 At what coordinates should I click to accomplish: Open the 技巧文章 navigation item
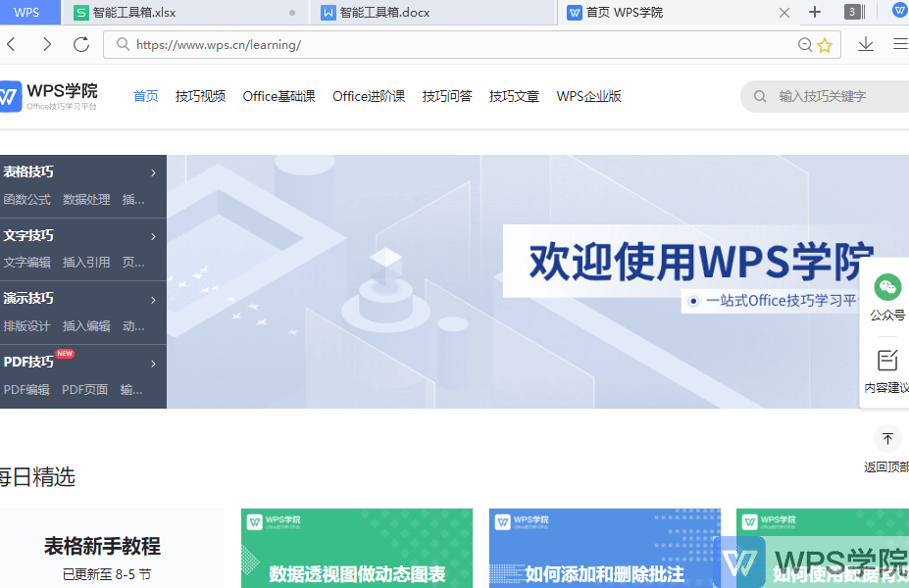tap(514, 96)
